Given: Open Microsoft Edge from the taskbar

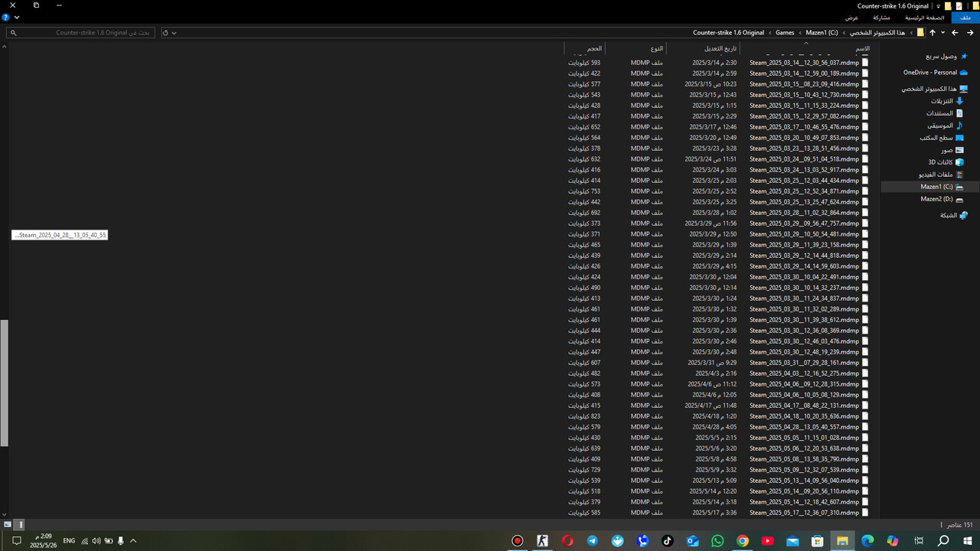Looking at the screenshot, I should point(867,540).
